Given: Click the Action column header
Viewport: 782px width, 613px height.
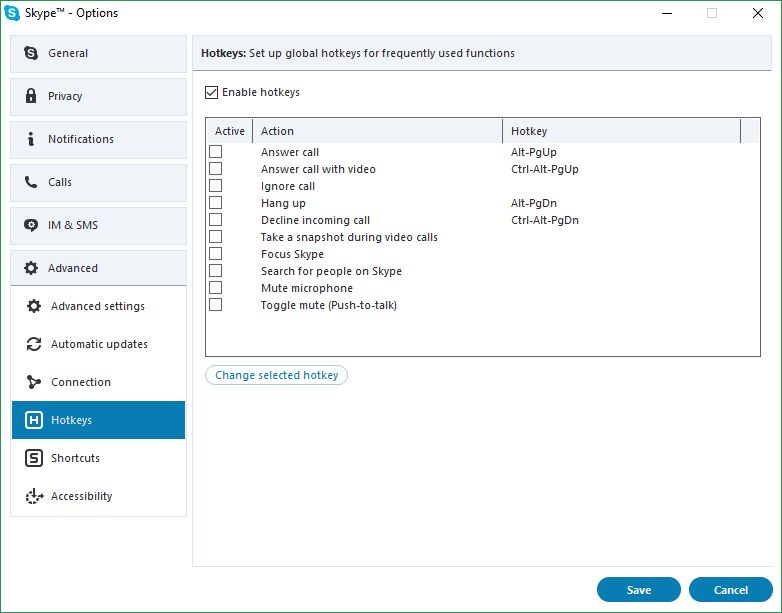Looking at the screenshot, I should coord(378,131).
